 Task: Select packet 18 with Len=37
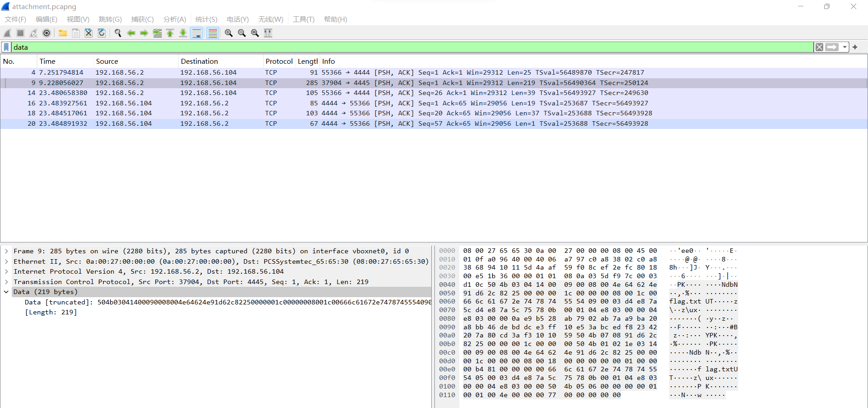434,113
